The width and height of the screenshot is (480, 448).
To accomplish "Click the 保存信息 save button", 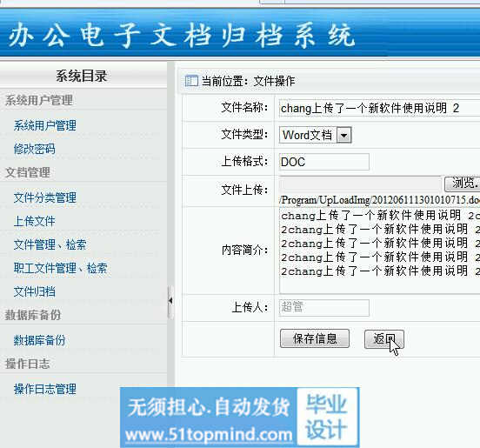I will pyautogui.click(x=315, y=338).
